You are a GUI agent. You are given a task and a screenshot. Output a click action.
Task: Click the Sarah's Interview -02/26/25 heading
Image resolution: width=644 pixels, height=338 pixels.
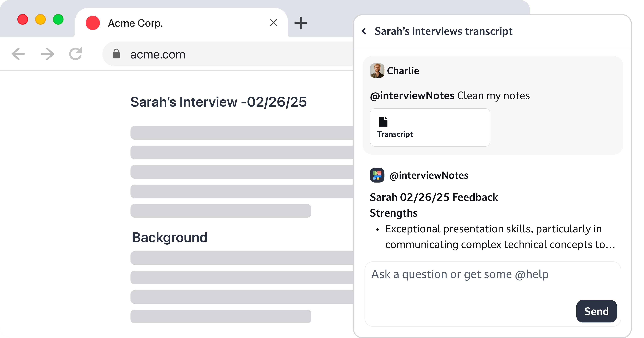pyautogui.click(x=219, y=102)
